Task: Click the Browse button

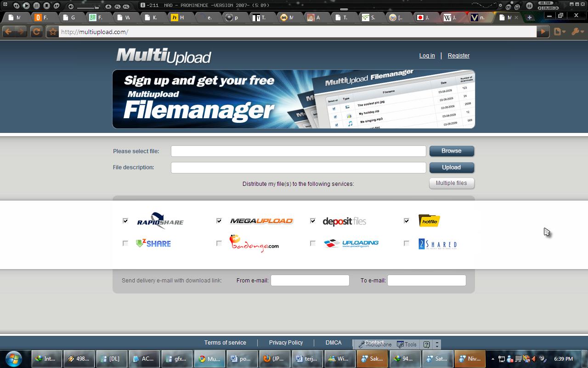Action: point(452,151)
